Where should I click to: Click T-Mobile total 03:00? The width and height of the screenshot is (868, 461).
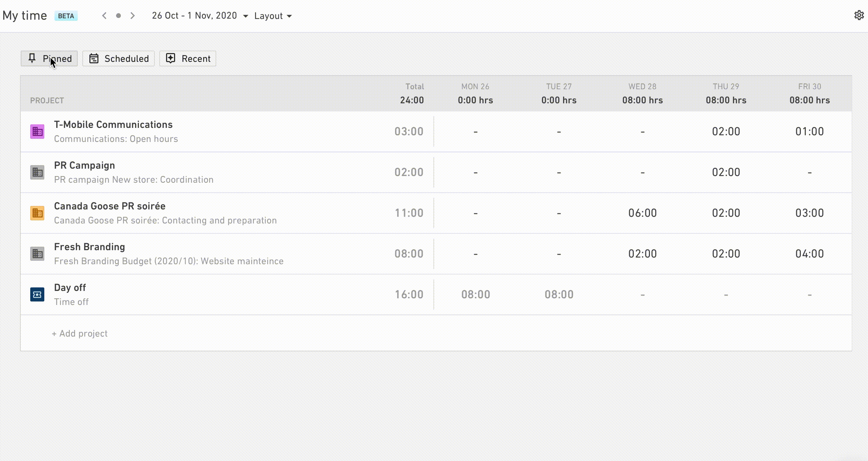point(409,131)
